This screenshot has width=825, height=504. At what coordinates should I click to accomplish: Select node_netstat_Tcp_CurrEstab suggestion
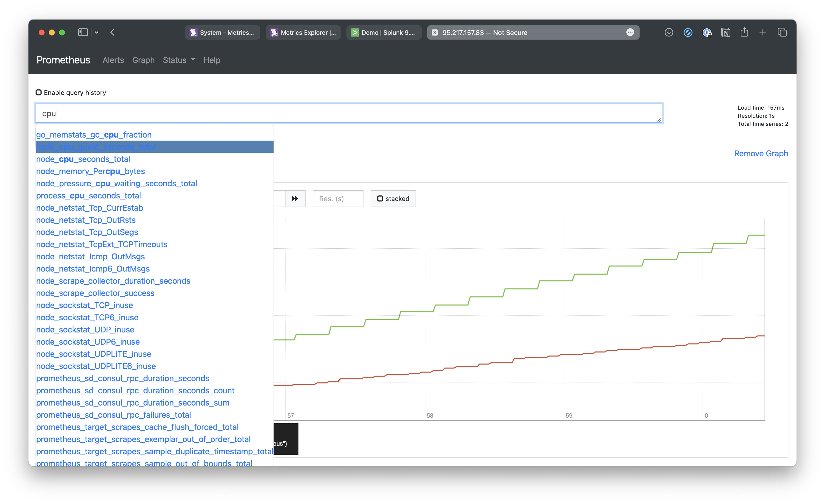pyautogui.click(x=155, y=208)
